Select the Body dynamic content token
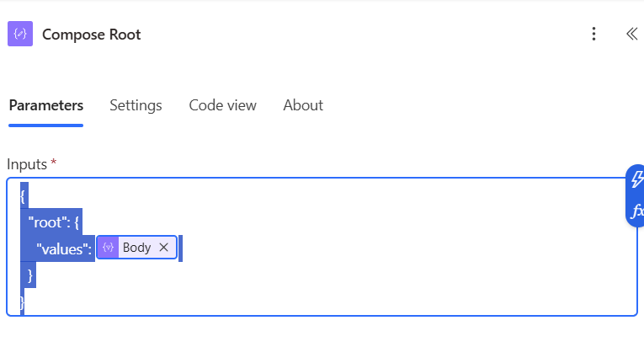 pos(136,248)
